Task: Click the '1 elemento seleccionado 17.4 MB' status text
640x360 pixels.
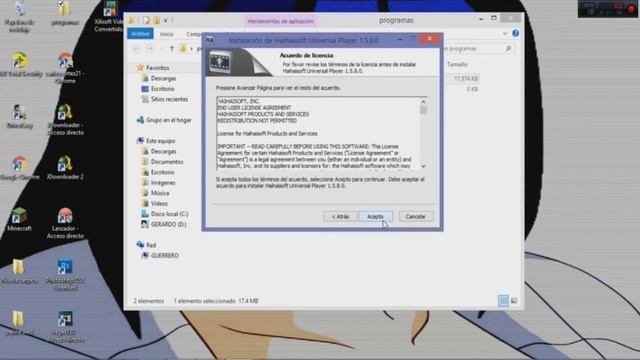Action: pyautogui.click(x=216, y=301)
